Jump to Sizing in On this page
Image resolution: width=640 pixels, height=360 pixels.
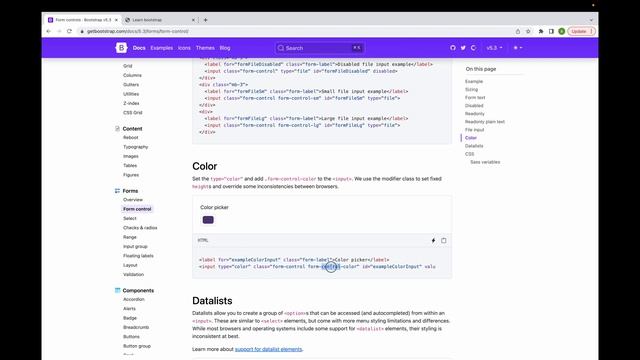coord(471,89)
